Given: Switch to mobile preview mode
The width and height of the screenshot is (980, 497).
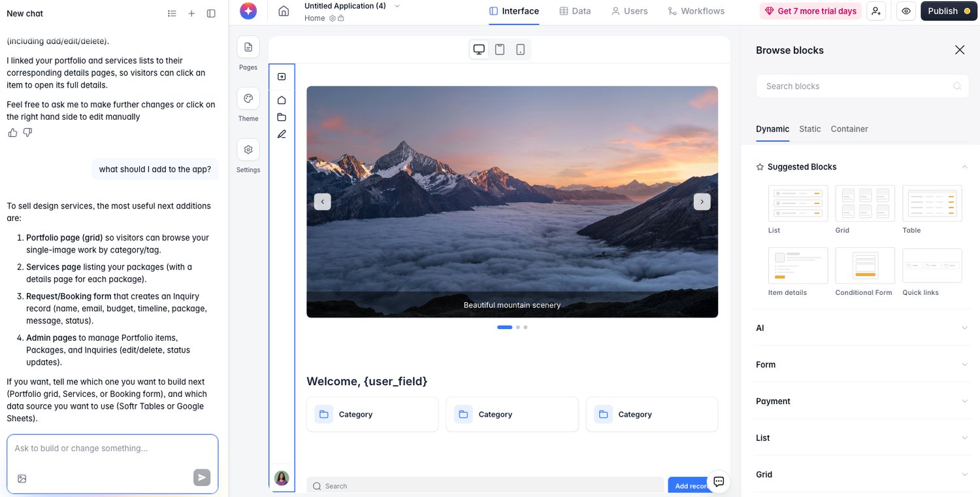Looking at the screenshot, I should (520, 50).
